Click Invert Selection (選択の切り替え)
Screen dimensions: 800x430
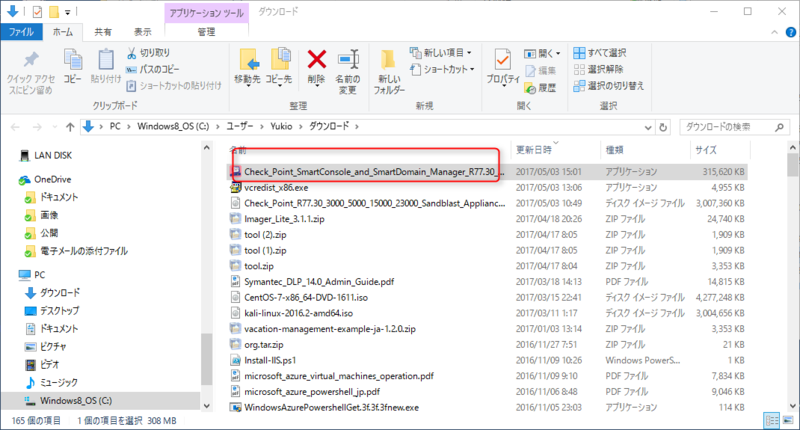609,85
